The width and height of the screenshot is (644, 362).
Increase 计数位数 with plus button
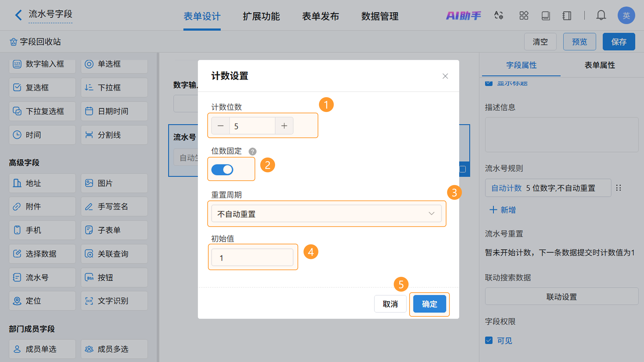tap(284, 126)
